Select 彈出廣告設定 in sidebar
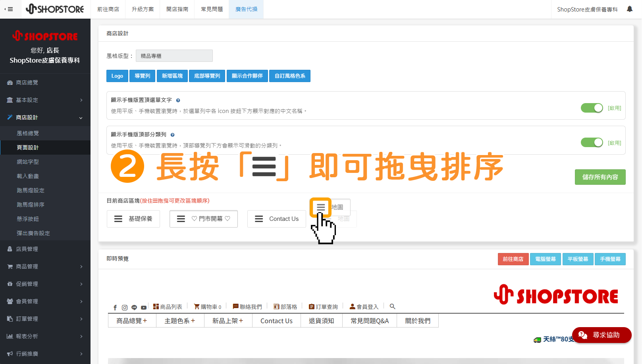 (x=45, y=233)
